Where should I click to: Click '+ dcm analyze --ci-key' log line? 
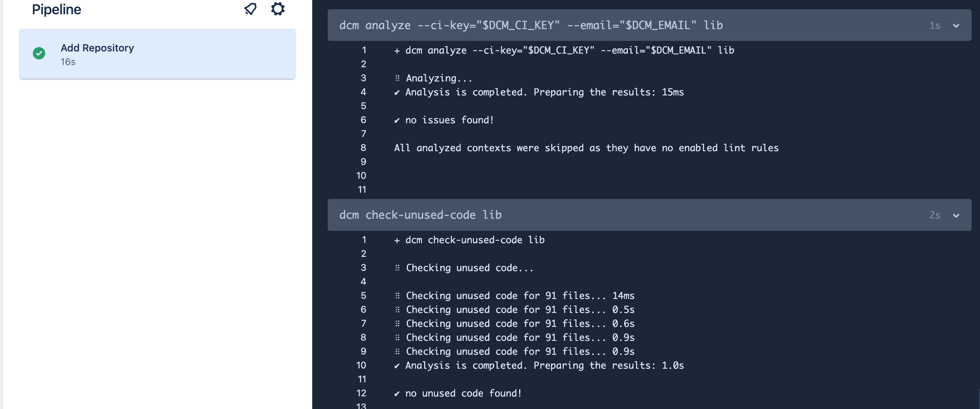[x=564, y=50]
